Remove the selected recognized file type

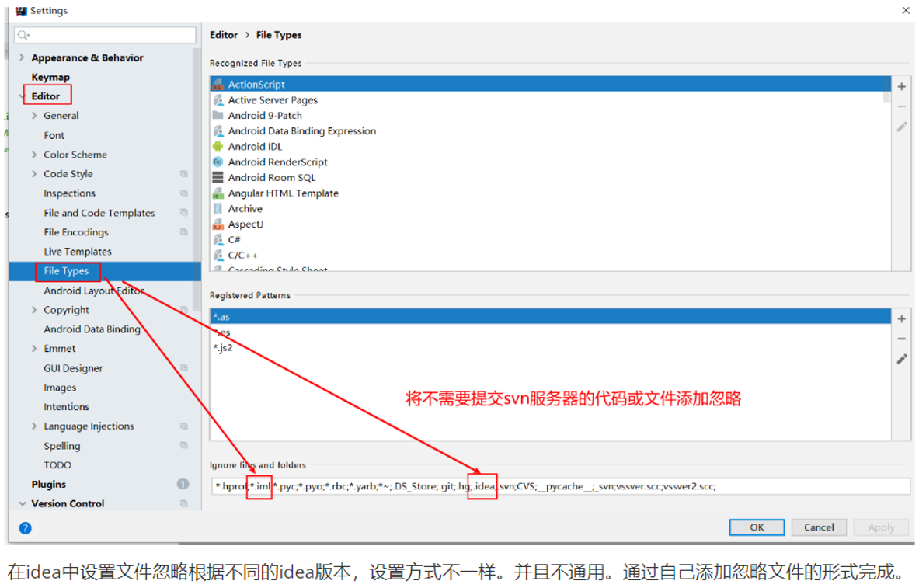(x=901, y=106)
